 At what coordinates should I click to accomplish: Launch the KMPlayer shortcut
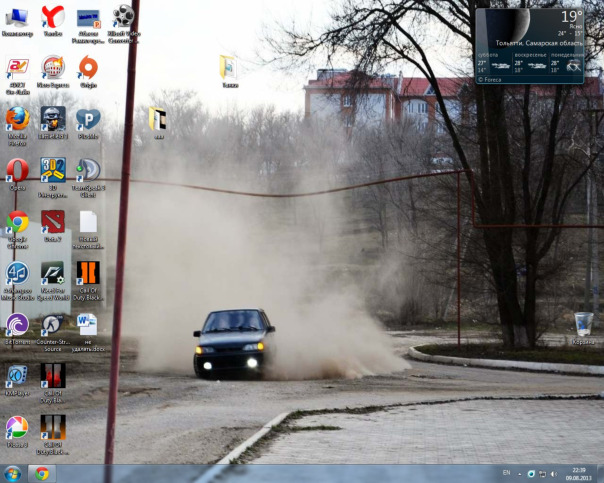tap(18, 381)
